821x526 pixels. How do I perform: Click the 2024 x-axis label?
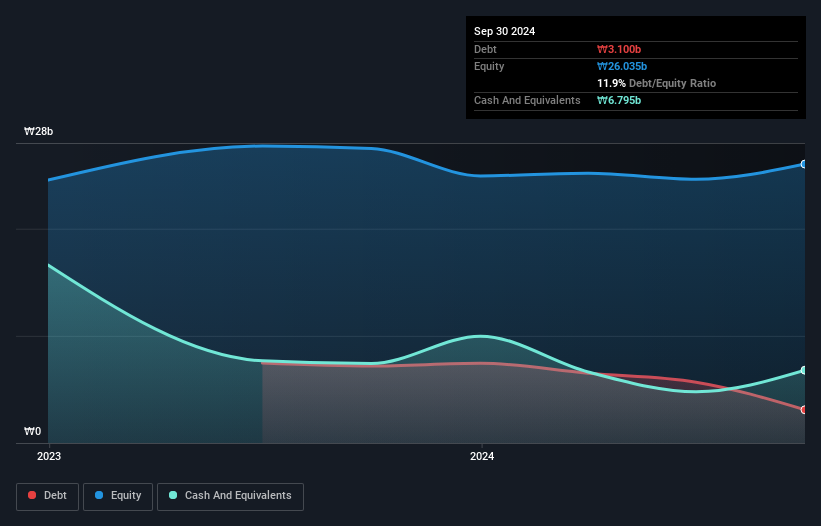(482, 456)
